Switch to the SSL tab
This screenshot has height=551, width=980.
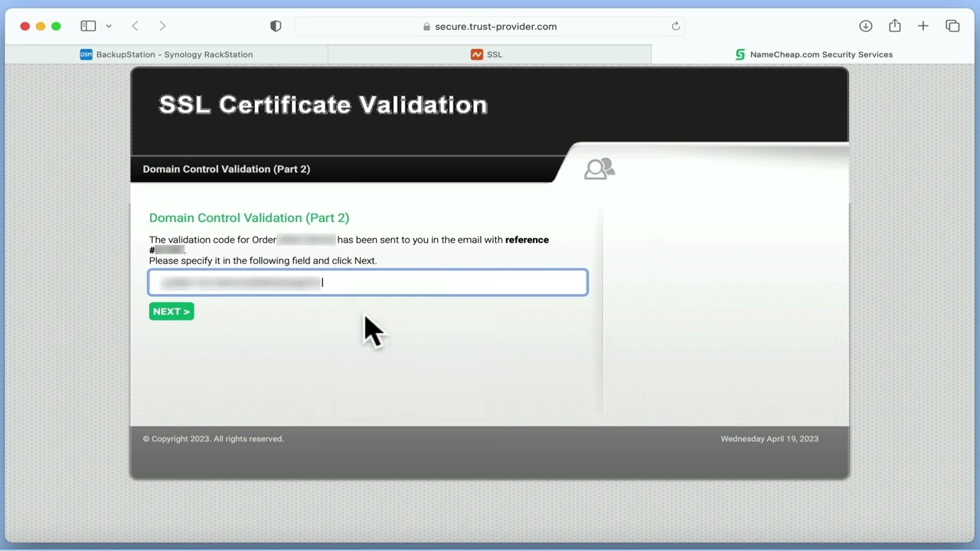[489, 54]
